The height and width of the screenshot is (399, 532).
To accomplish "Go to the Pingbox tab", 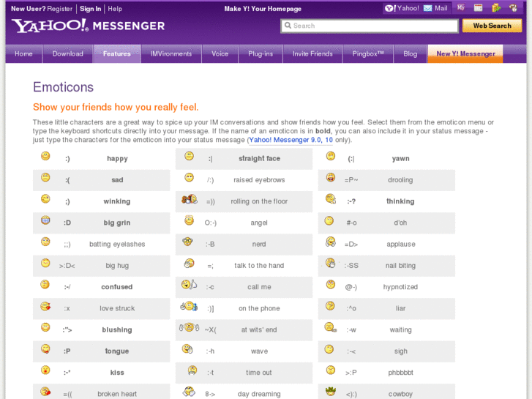I will coord(368,53).
